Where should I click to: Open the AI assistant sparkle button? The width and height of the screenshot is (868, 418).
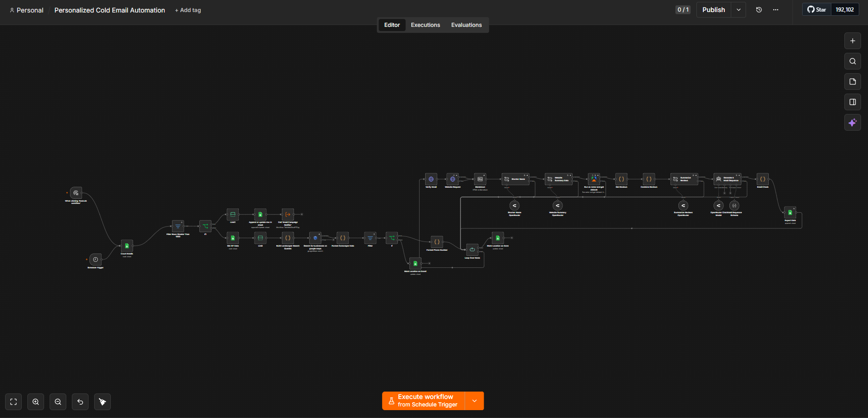click(852, 122)
